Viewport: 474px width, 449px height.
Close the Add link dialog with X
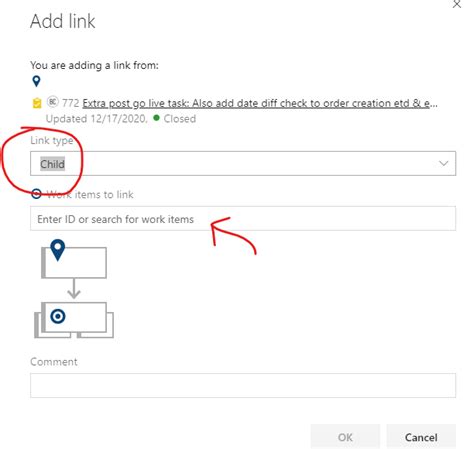457,4
